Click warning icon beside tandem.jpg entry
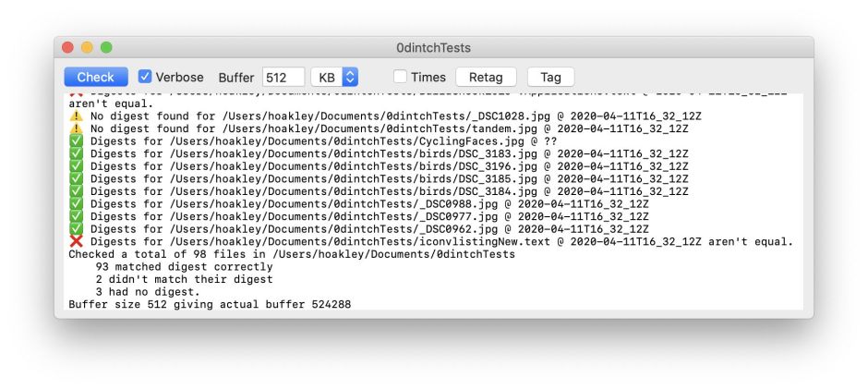The width and height of the screenshot is (868, 390). [77, 129]
